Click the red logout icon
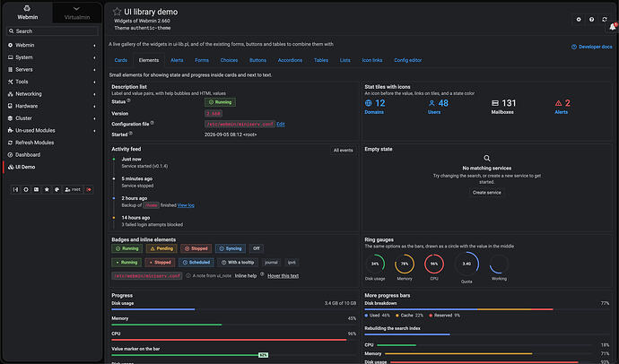Viewport: 619px width, 364px height. coord(89,190)
